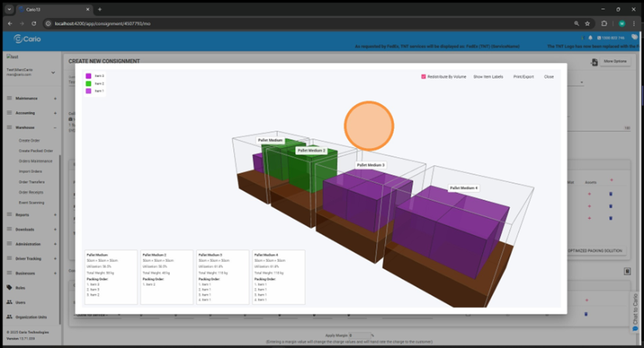The image size is (644, 348).
Task: Toggle the Redistribute By Volume checkbox
Action: 424,77
